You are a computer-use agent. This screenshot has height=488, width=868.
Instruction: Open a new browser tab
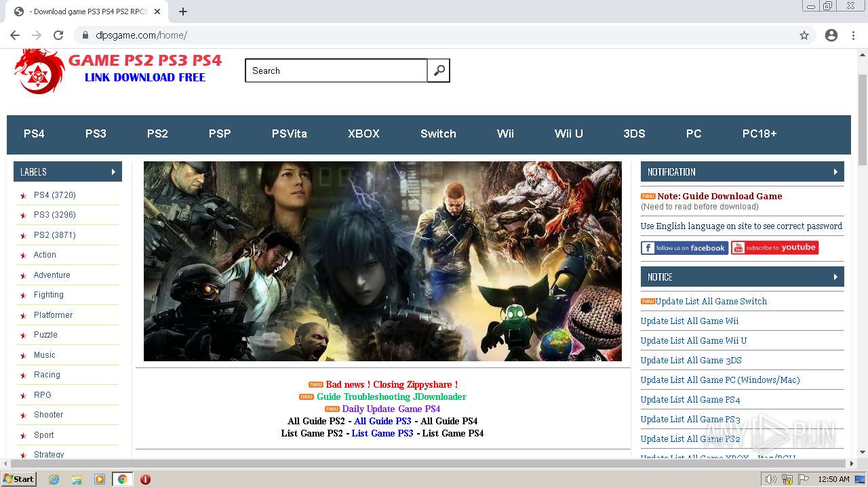(x=183, y=12)
